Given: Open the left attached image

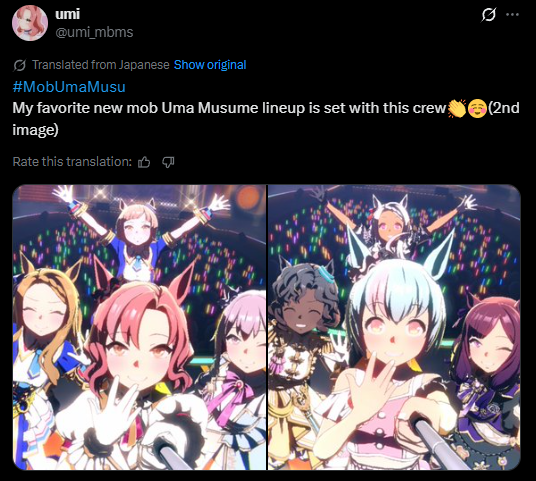Looking at the screenshot, I should tap(139, 327).
